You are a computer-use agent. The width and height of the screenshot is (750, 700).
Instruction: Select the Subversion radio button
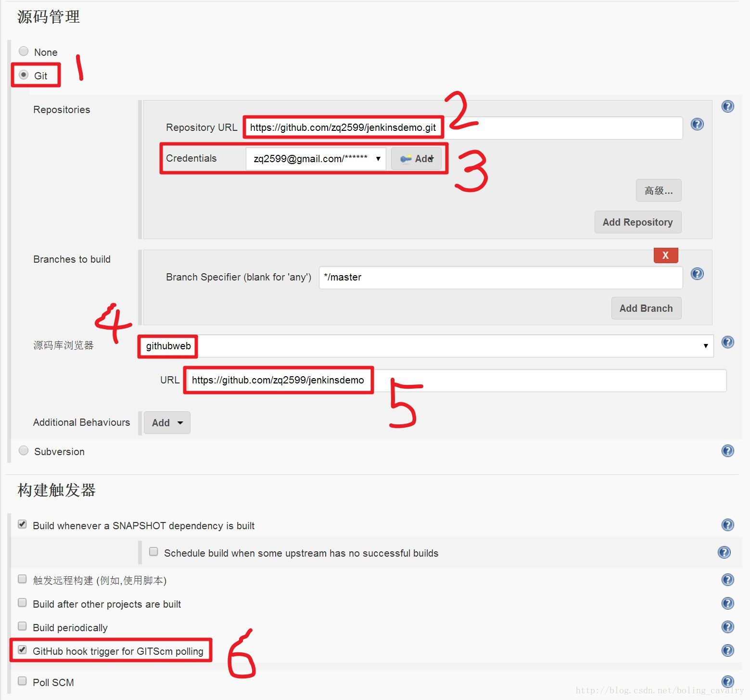click(23, 450)
